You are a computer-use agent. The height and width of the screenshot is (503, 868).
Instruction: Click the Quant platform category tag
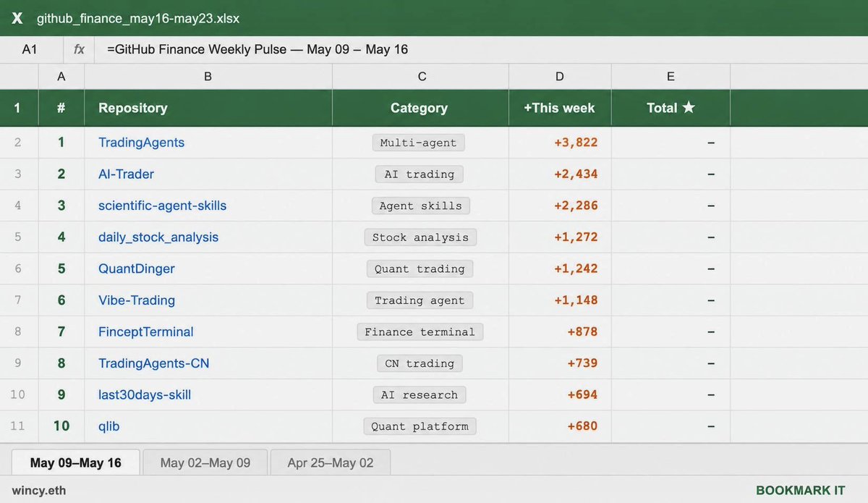click(420, 426)
